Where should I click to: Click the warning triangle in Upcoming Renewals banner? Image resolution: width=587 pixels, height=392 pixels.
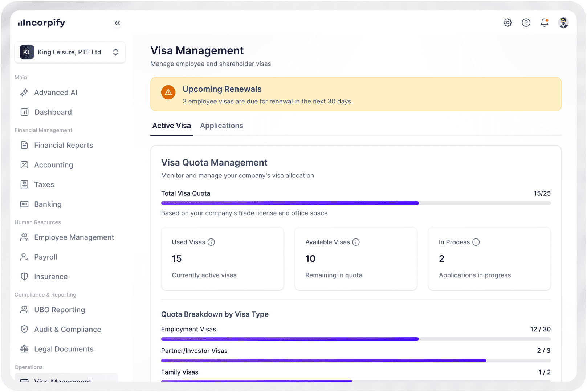pyautogui.click(x=168, y=92)
